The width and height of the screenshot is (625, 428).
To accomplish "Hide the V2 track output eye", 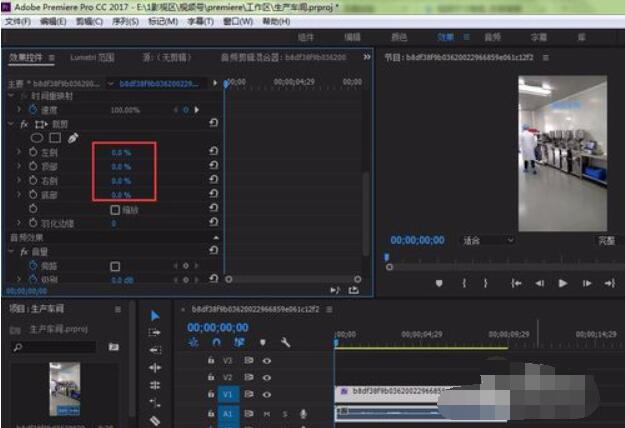I will point(267,377).
